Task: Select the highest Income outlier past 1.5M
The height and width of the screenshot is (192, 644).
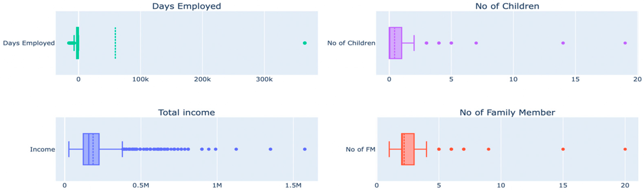Action: tap(305, 149)
